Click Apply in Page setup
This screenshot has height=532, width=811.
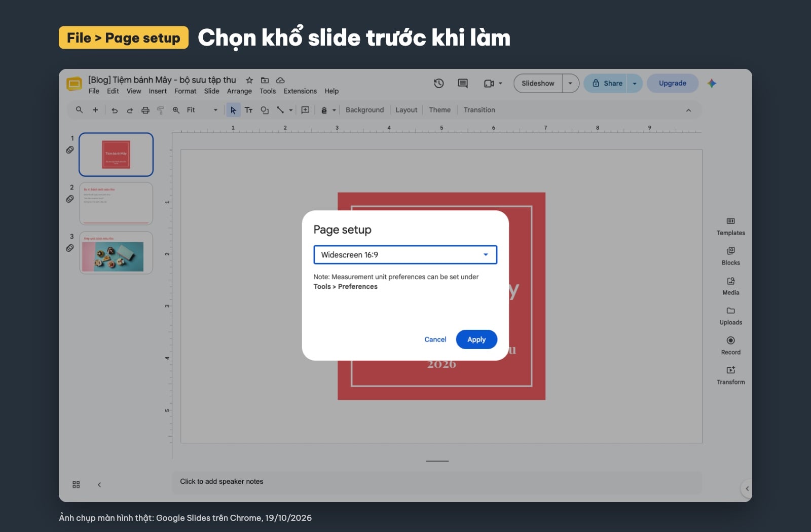point(476,339)
